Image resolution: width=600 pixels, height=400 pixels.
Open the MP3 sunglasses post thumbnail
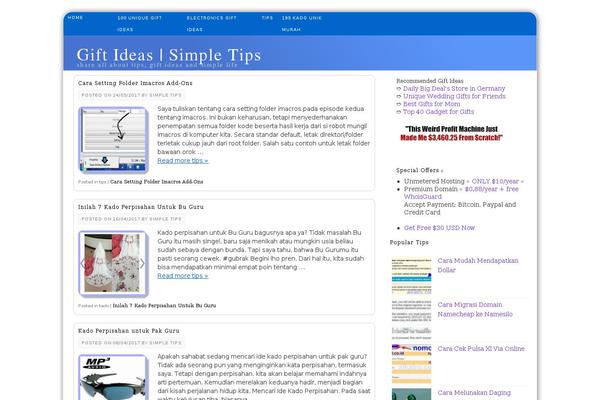pyautogui.click(x=113, y=377)
